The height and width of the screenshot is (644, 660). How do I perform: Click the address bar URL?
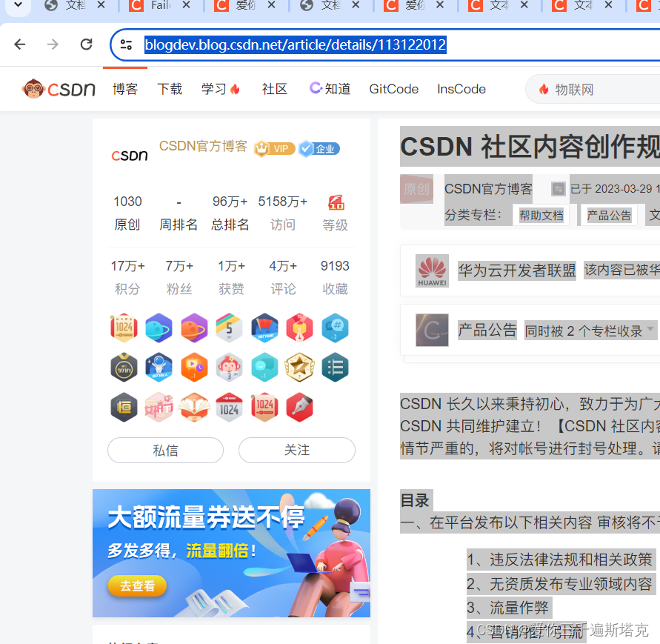coord(295,44)
